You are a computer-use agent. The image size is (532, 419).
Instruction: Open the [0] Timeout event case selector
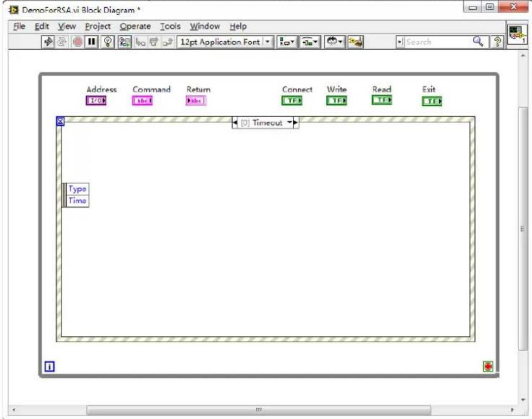click(x=266, y=123)
